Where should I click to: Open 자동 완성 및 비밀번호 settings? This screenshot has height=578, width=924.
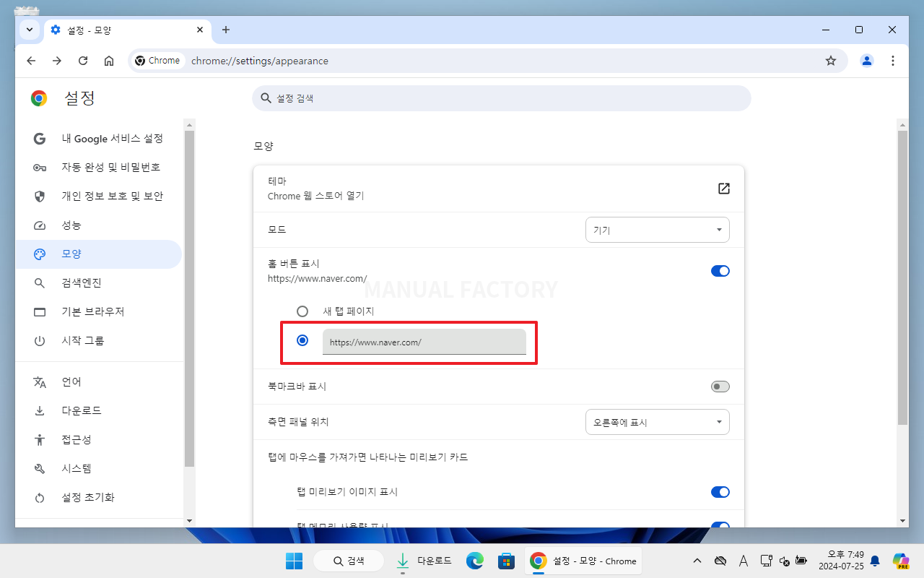tap(99, 168)
